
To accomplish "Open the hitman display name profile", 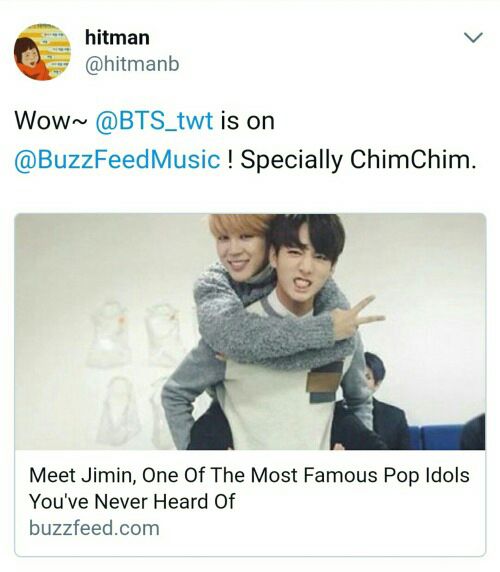I will pos(117,38).
